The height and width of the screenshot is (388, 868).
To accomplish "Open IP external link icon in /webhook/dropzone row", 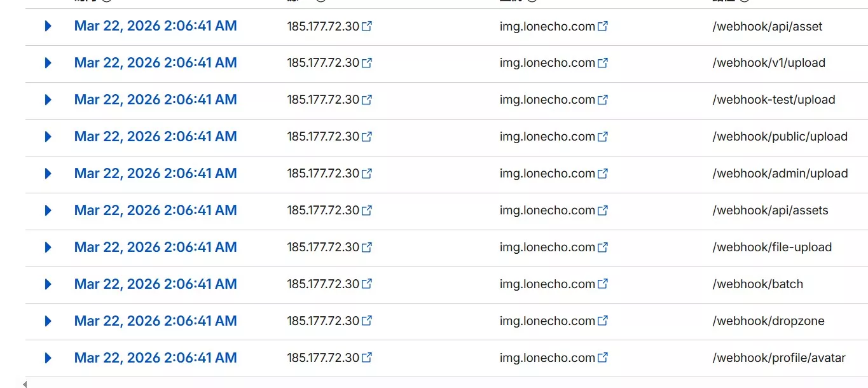I will pos(367,321).
